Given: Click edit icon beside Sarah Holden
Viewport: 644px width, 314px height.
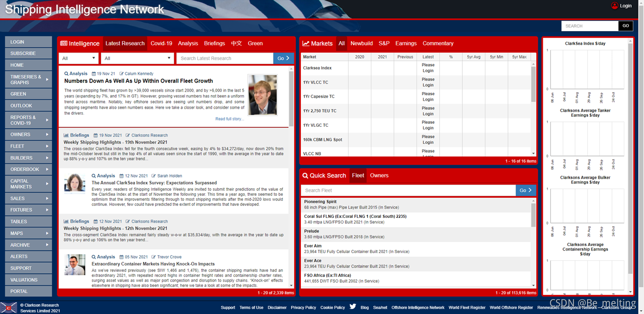Looking at the screenshot, I should tap(153, 176).
